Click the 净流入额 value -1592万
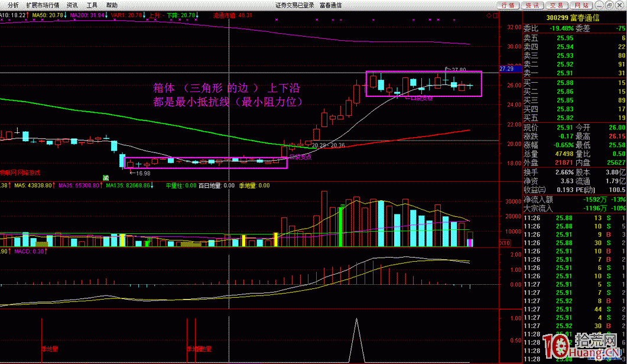This screenshot has width=627, height=364. pos(595,200)
